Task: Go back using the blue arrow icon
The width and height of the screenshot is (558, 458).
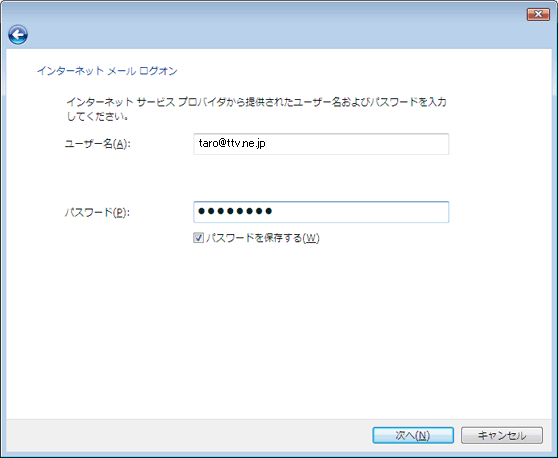Action: click(x=18, y=35)
